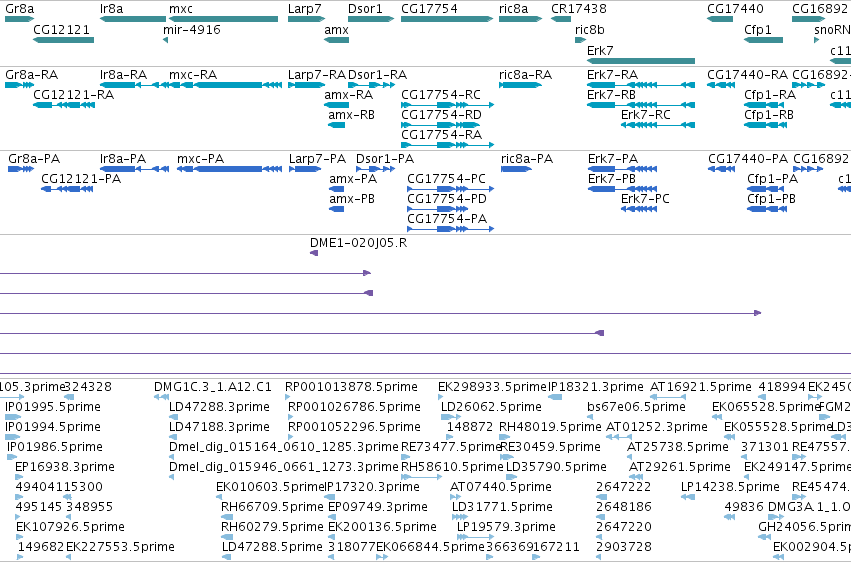This screenshot has height=562, width=851.
Task: Click the ric8a gene label
Action: coord(513,9)
